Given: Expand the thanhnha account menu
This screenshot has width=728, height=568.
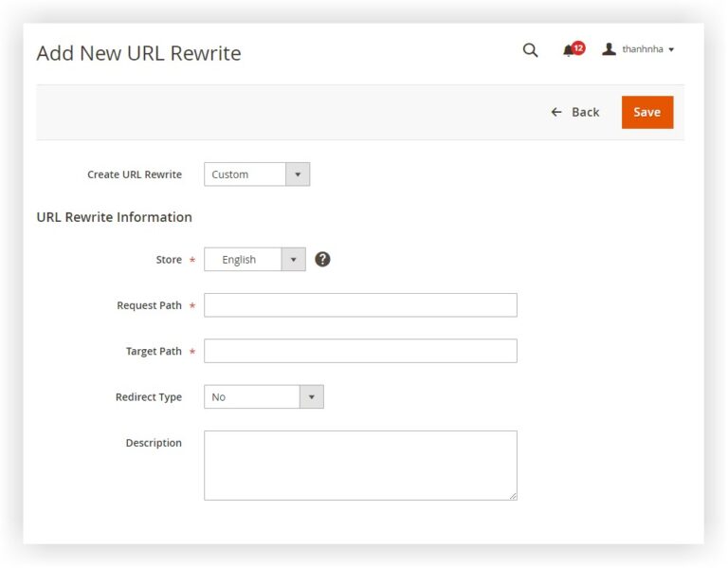Looking at the screenshot, I should coord(647,49).
